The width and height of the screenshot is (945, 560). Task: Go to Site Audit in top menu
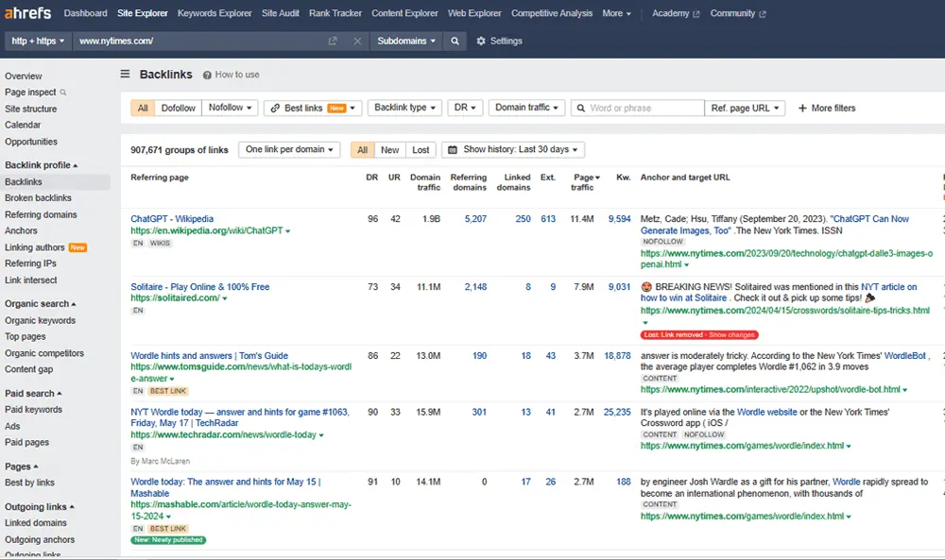click(x=281, y=13)
